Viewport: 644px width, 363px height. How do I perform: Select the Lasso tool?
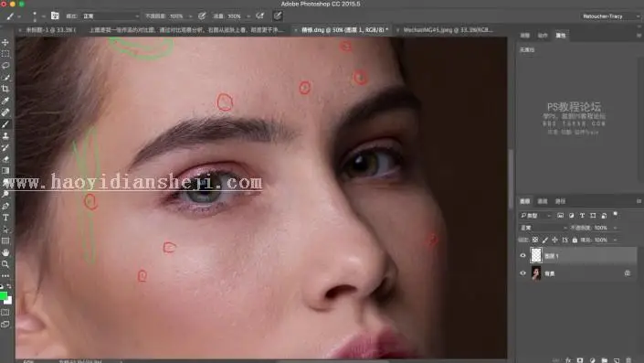coord(5,66)
